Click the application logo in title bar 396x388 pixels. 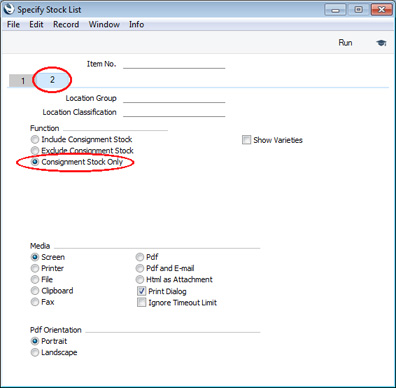tap(9, 9)
